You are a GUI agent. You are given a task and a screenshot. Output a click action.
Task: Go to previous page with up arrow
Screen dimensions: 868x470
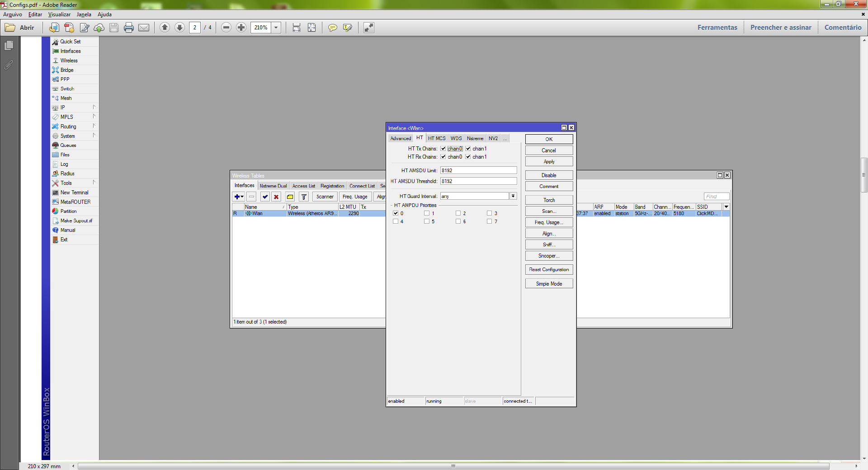(165, 28)
